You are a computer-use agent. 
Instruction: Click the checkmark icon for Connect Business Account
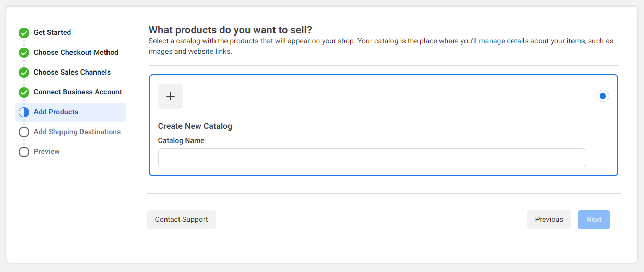(x=24, y=92)
